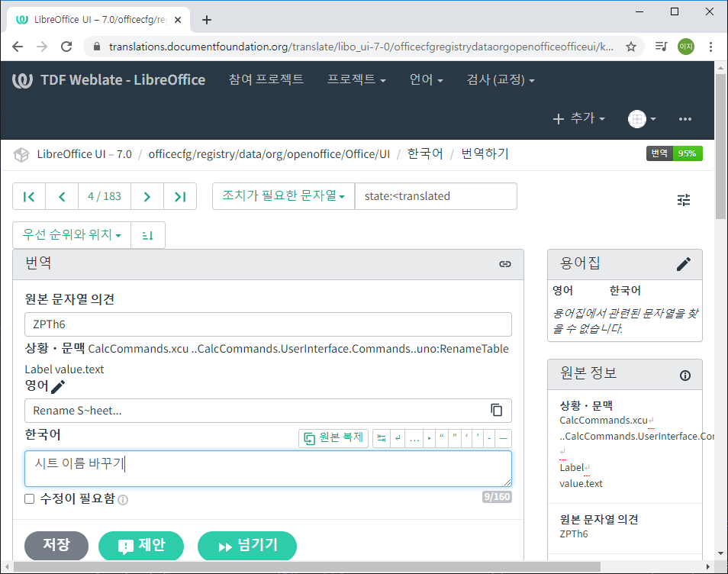Open zen/settings sliders icon
This screenshot has height=574, width=728.
click(x=684, y=200)
